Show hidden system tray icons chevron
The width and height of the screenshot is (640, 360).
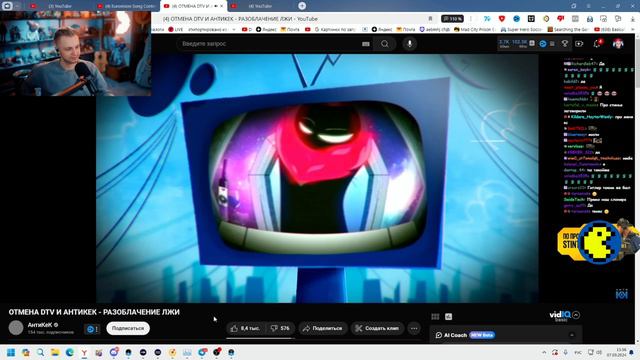544,352
